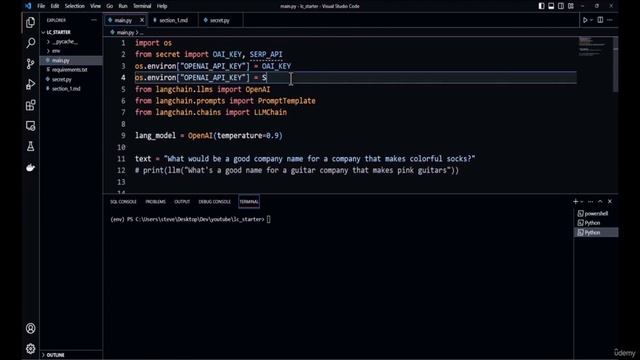Switch to Output panel tab
640x360 pixels.
click(182, 202)
